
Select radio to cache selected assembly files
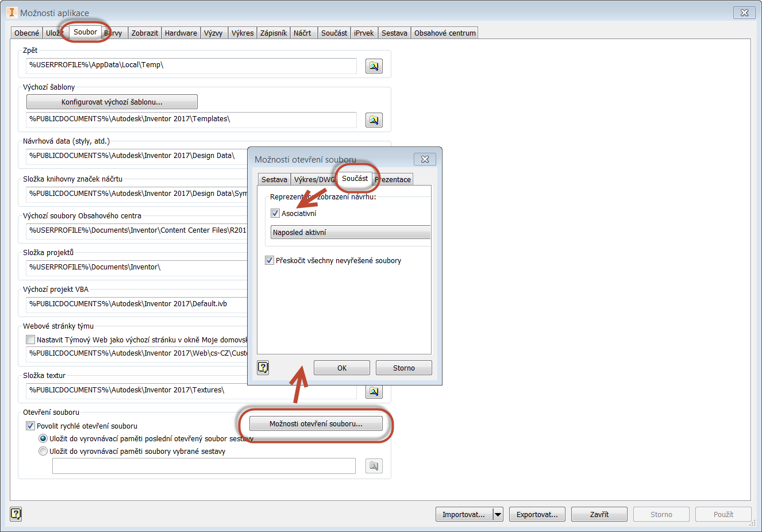point(43,451)
